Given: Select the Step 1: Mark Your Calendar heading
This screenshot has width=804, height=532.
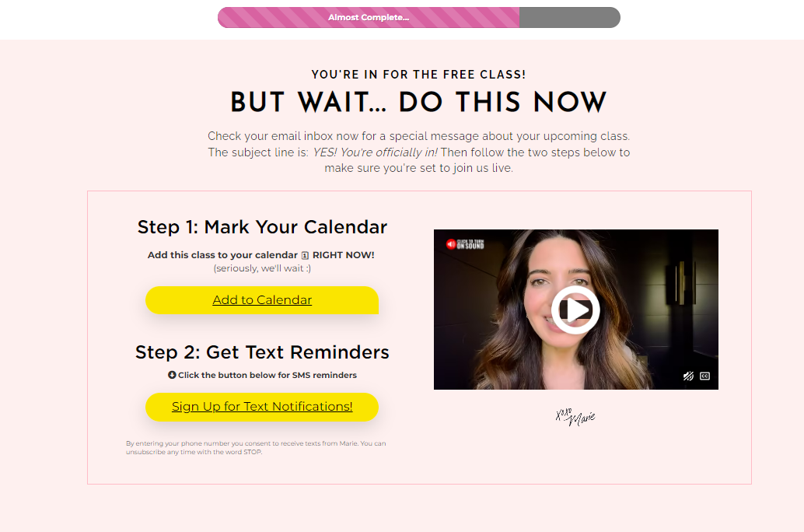Looking at the screenshot, I should click(262, 227).
